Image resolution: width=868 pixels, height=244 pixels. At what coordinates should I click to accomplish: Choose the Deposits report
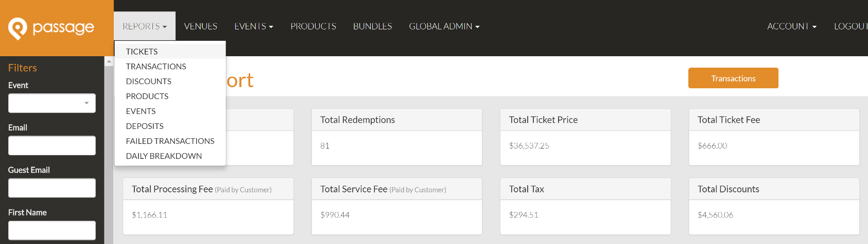click(x=170, y=126)
